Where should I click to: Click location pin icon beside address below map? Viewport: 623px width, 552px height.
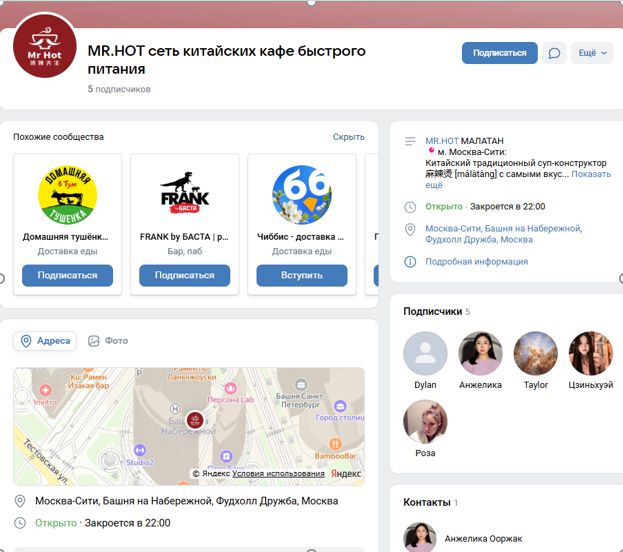pyautogui.click(x=20, y=501)
